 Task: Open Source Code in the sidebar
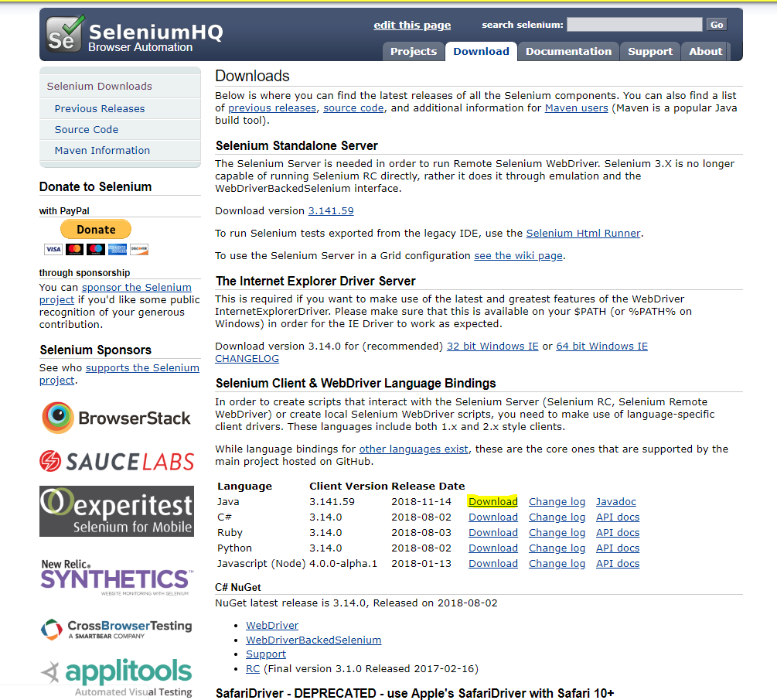[120, 129]
